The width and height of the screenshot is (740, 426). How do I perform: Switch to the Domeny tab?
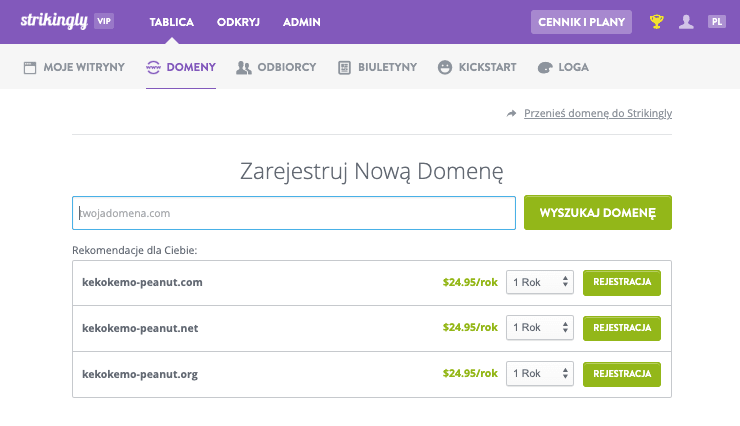pos(181,67)
